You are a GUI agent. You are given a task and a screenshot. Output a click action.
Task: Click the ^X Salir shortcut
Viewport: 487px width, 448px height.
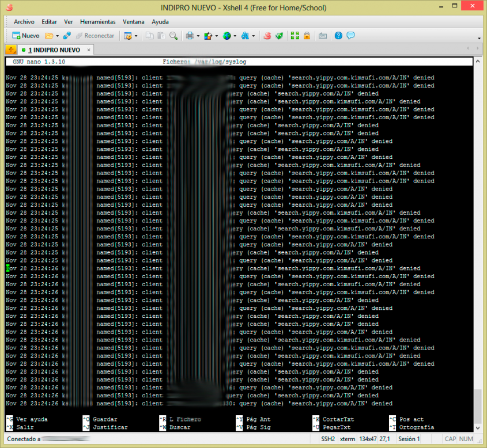point(20,427)
